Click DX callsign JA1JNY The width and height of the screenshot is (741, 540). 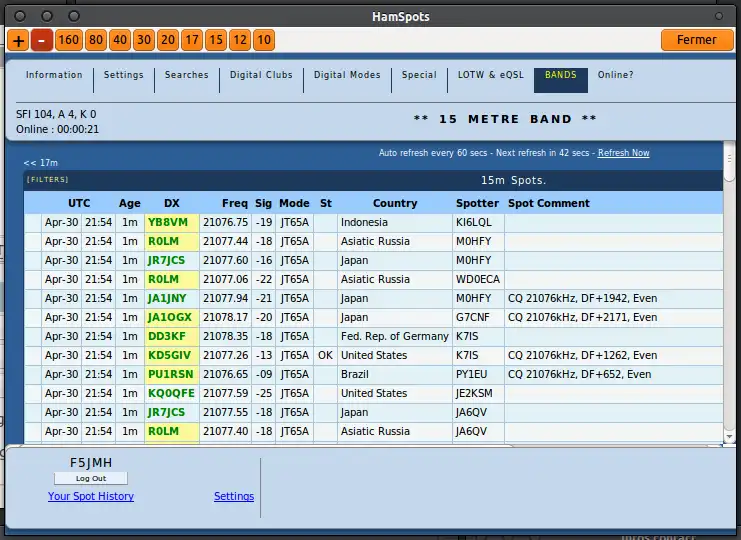pos(167,299)
